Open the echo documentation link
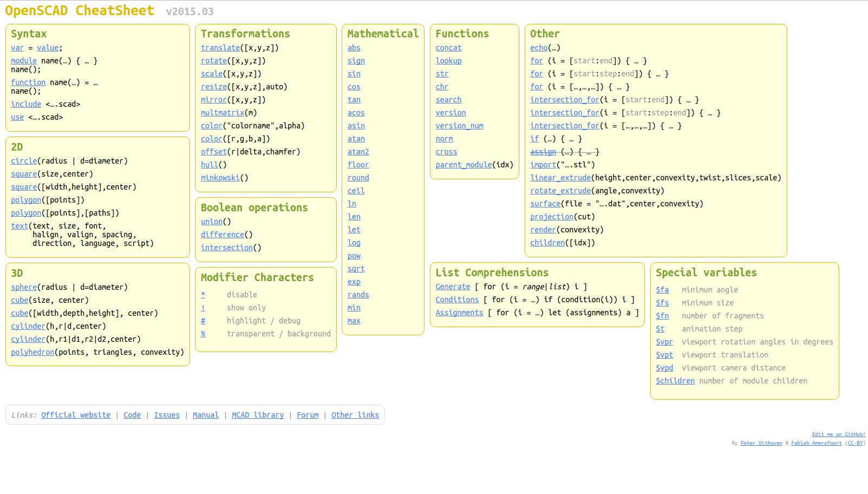 (x=538, y=48)
